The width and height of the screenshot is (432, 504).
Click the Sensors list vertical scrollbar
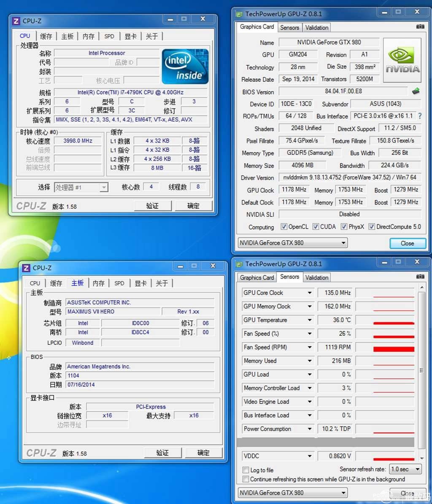(x=422, y=370)
